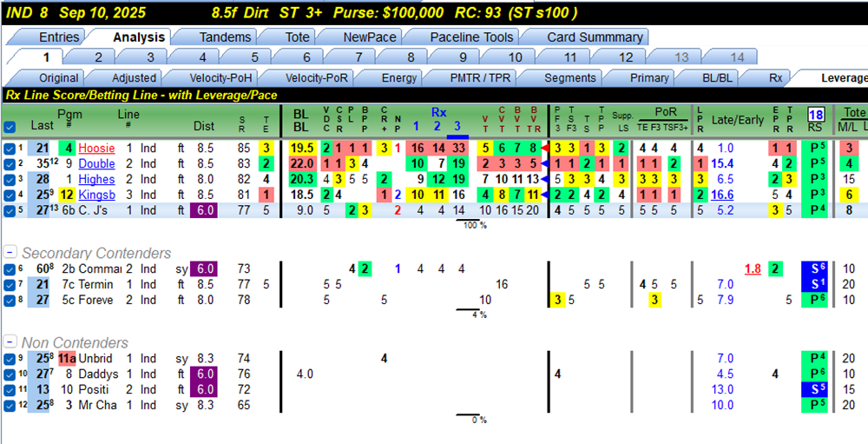Image resolution: width=868 pixels, height=444 pixels.
Task: Click the green P5 RS cell for Hoosie
Action: click(815, 149)
